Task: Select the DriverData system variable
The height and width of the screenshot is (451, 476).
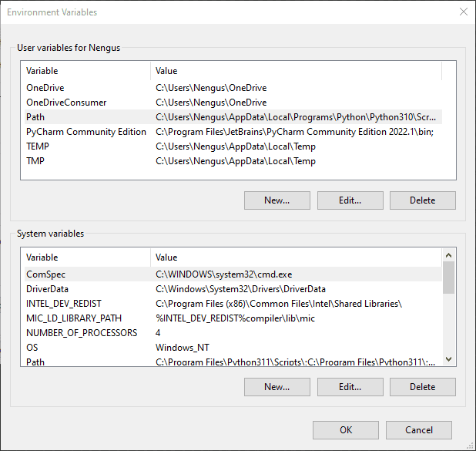Action: pyautogui.click(x=233, y=288)
